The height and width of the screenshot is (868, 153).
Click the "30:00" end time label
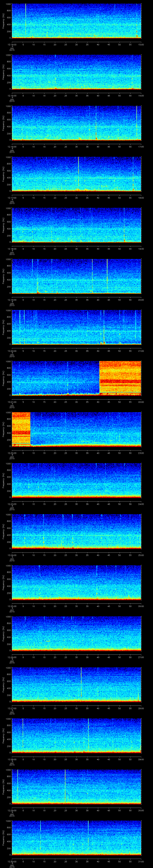[141, 810]
